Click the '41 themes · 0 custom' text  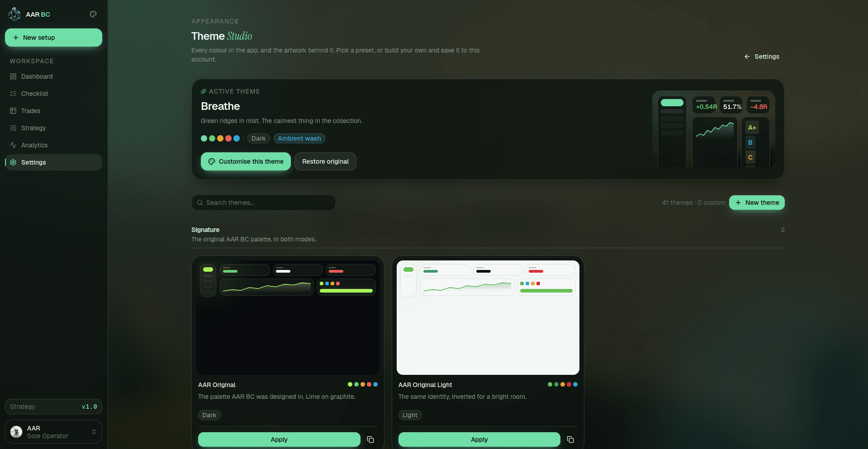[x=694, y=203]
